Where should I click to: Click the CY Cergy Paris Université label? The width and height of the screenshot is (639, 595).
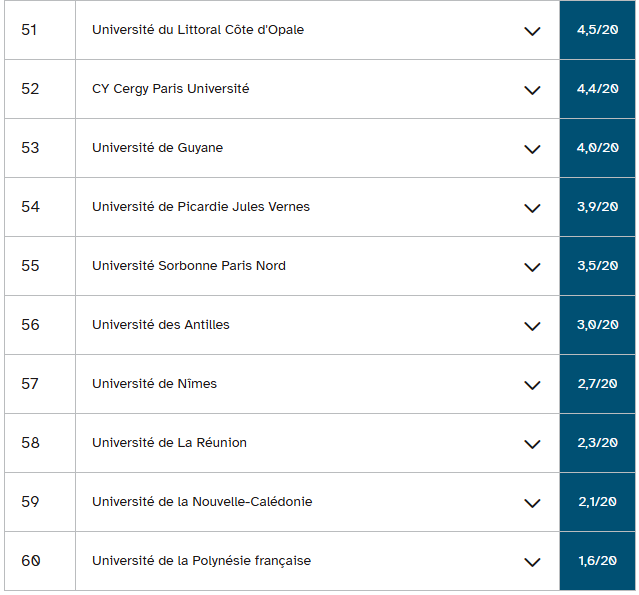pos(170,89)
